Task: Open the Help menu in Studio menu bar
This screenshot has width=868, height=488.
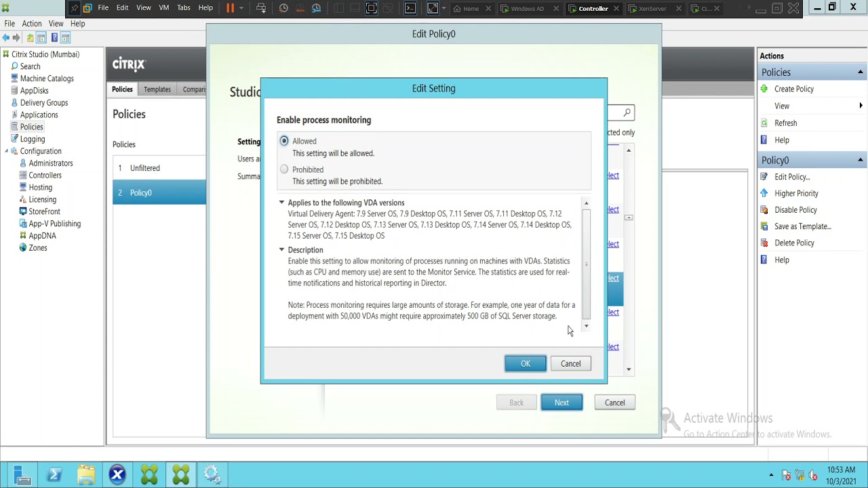Action: point(78,24)
